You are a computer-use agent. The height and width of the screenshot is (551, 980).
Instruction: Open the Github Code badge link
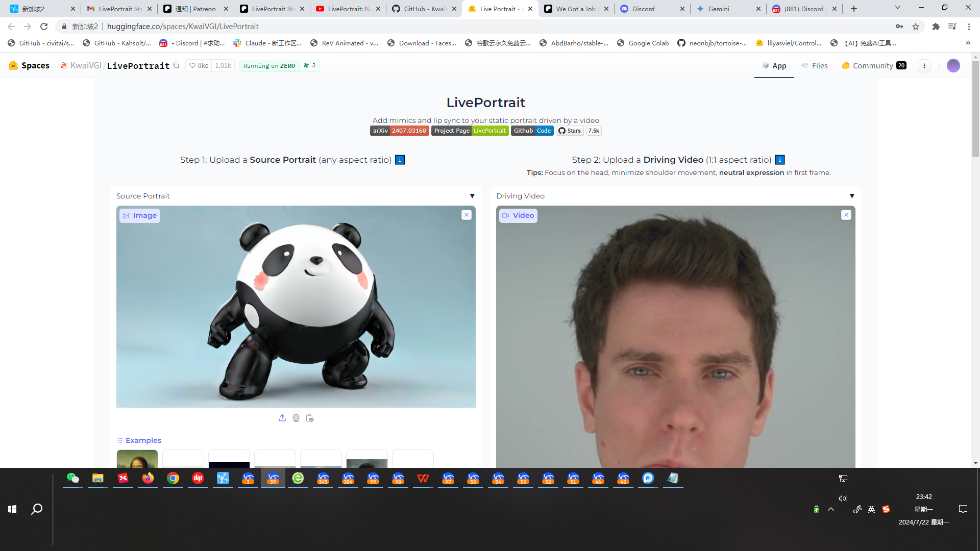pyautogui.click(x=532, y=131)
